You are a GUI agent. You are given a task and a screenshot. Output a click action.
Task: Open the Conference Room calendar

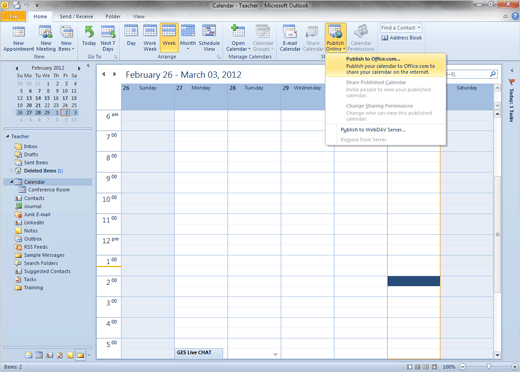coord(49,190)
